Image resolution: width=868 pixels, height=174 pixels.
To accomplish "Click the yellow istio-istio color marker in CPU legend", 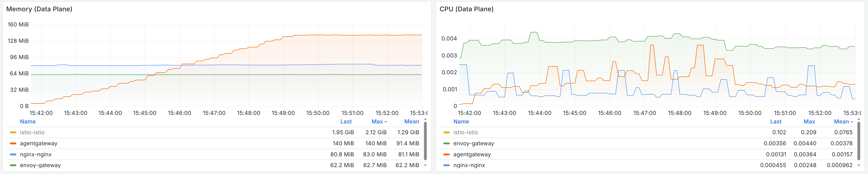I will point(447,132).
